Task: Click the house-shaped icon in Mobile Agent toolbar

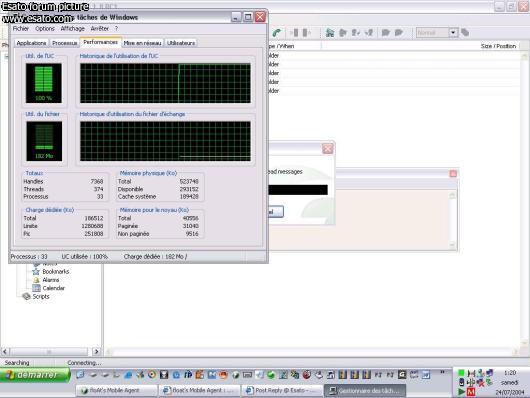Action: (x=330, y=32)
